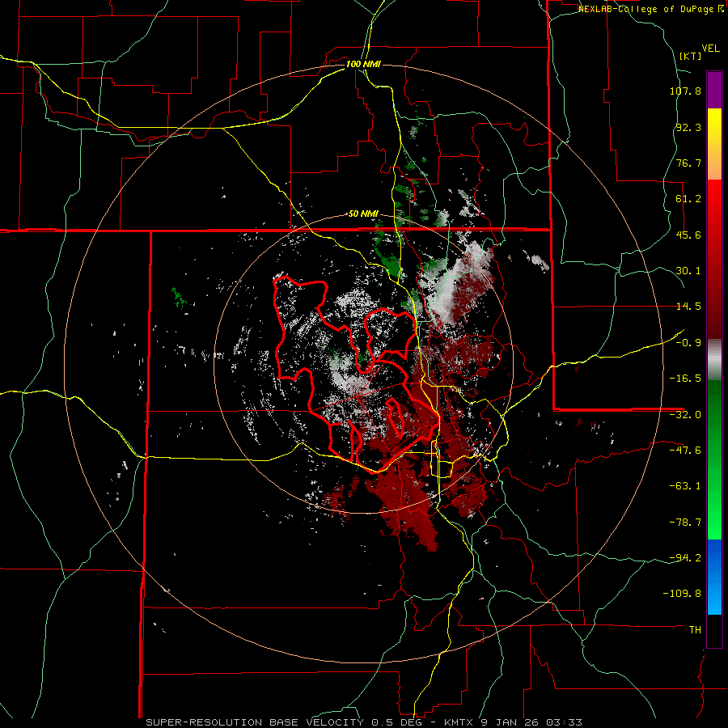Click the Super-Resolution Base Velocity caption text
This screenshot has height=728, width=728.
(363, 722)
